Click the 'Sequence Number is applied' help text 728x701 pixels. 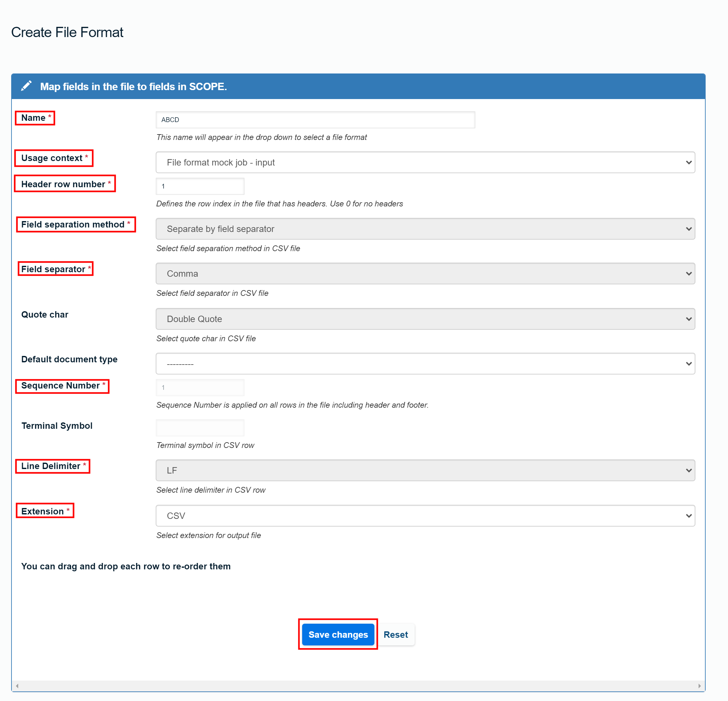tap(292, 405)
